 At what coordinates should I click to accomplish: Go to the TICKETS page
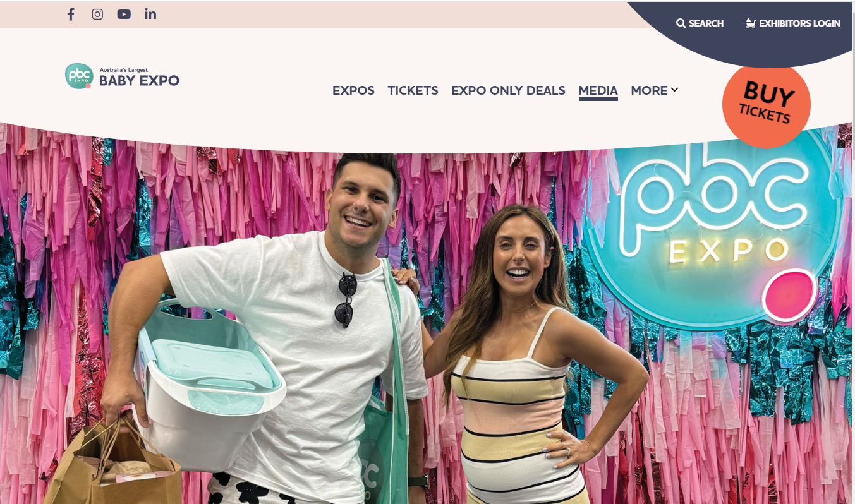click(x=413, y=90)
